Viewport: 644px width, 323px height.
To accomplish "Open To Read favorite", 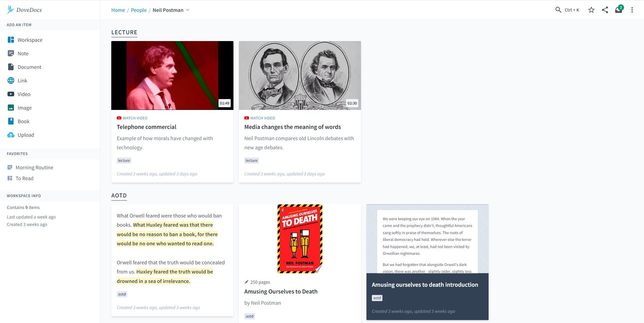I will point(24,178).
